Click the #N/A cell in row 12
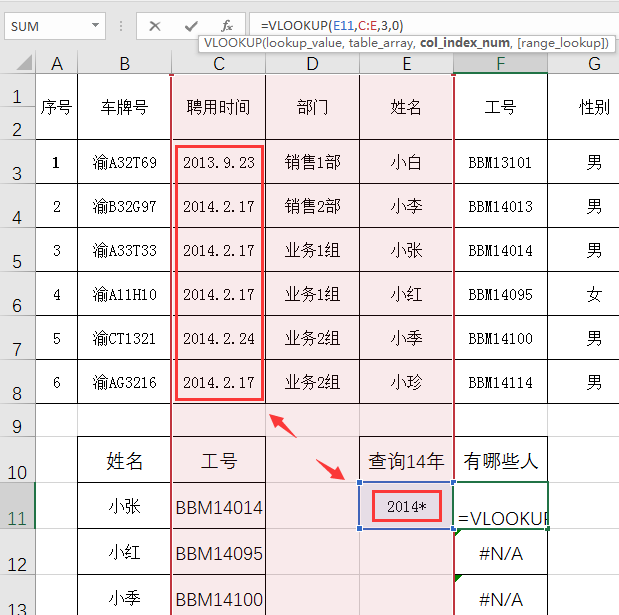The image size is (619, 615). click(501, 552)
